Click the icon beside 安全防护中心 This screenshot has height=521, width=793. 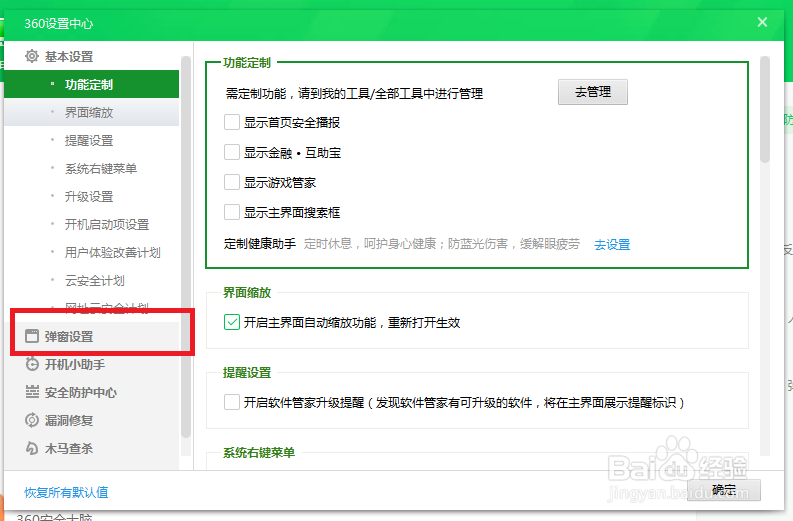[x=32, y=392]
